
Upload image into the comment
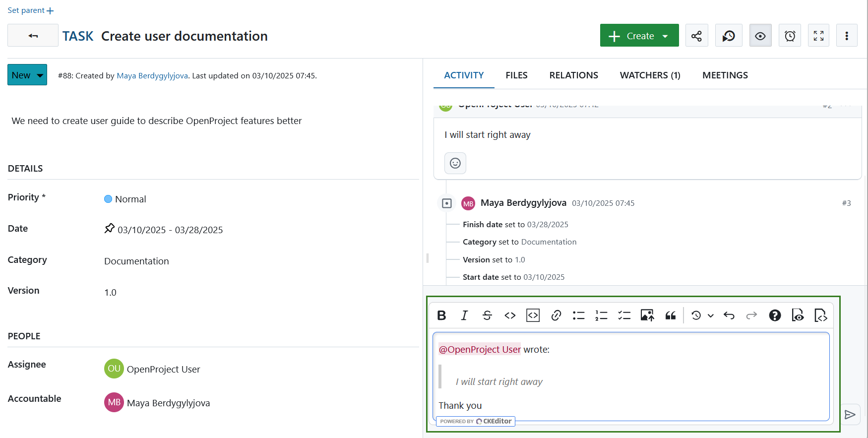click(x=647, y=315)
